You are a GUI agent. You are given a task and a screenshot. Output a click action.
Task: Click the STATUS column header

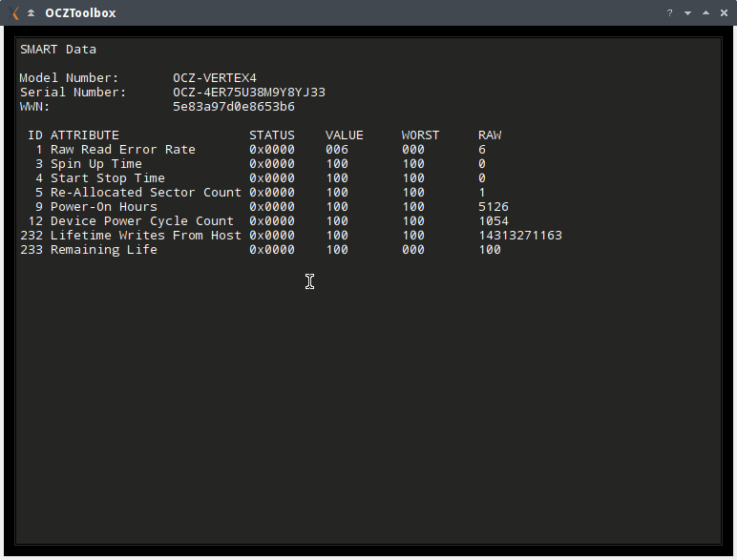click(x=272, y=135)
